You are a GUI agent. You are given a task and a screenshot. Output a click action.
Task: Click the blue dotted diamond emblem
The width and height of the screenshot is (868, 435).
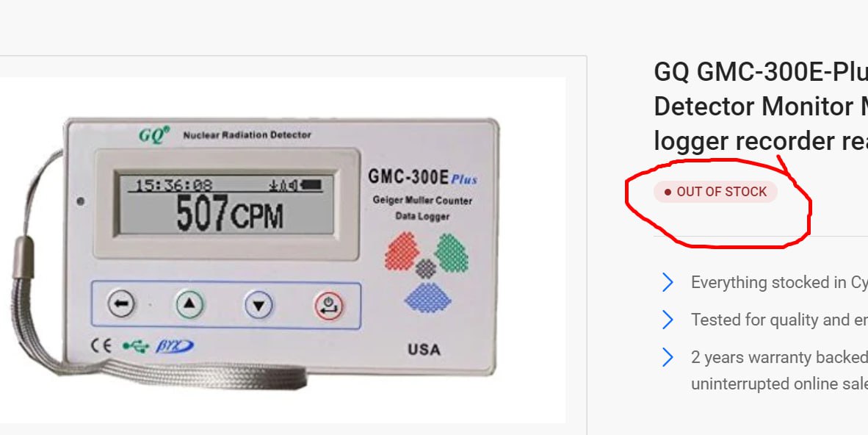coord(427,298)
